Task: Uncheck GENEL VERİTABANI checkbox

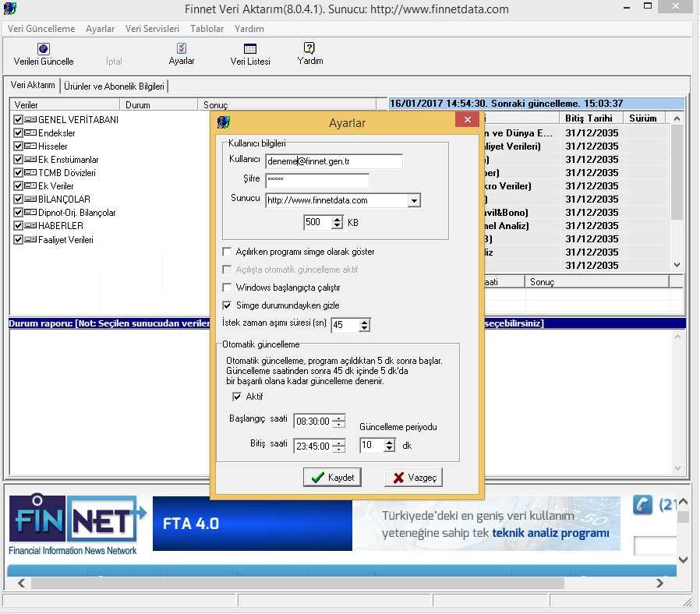Action: coord(18,119)
